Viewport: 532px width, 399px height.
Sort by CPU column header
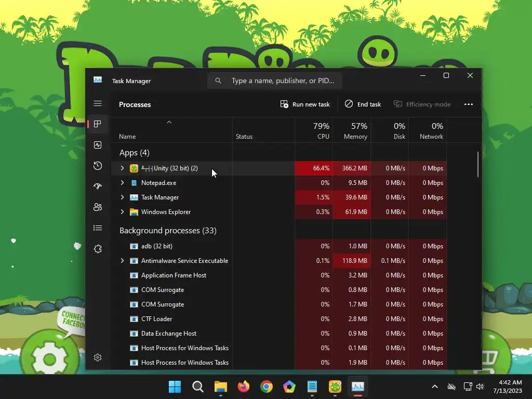[314, 130]
